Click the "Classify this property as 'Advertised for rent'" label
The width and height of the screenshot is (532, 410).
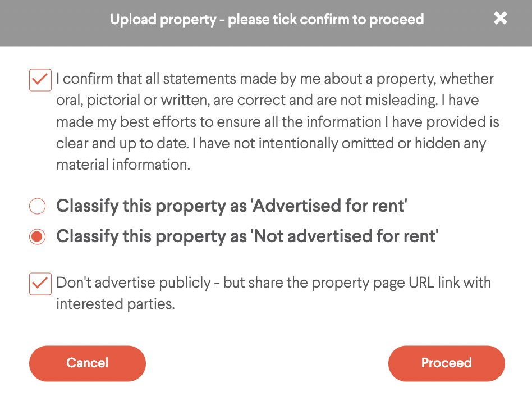(231, 206)
